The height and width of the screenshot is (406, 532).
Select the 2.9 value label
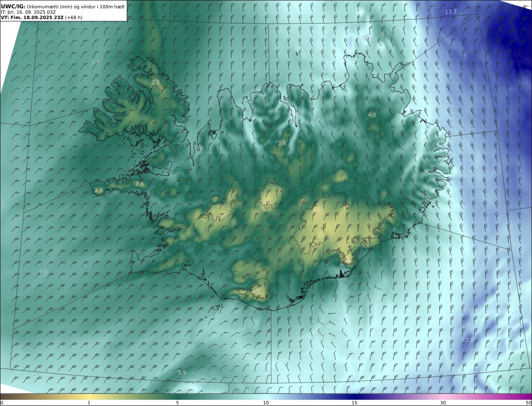click(99, 190)
